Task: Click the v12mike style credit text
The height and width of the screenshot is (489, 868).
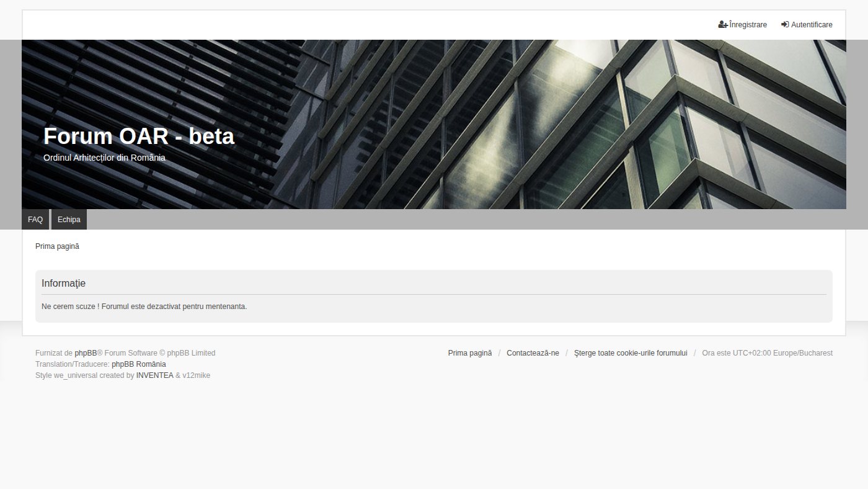Action: pyautogui.click(x=196, y=375)
